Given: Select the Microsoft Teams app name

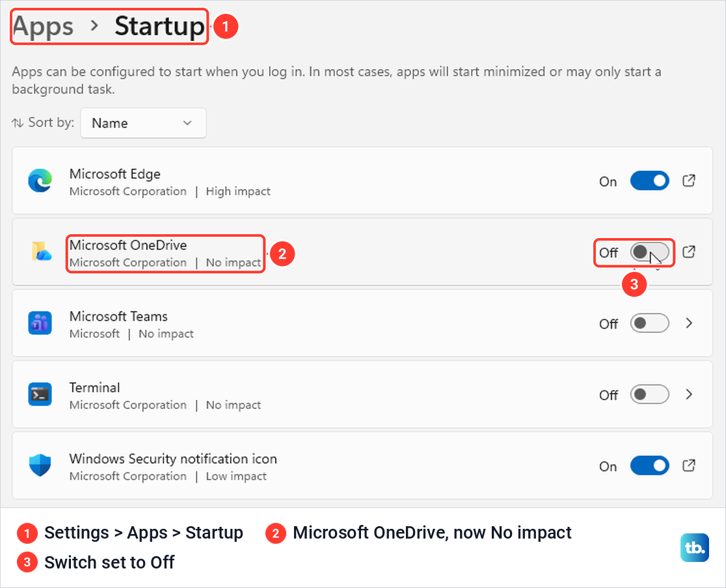Looking at the screenshot, I should 118,316.
